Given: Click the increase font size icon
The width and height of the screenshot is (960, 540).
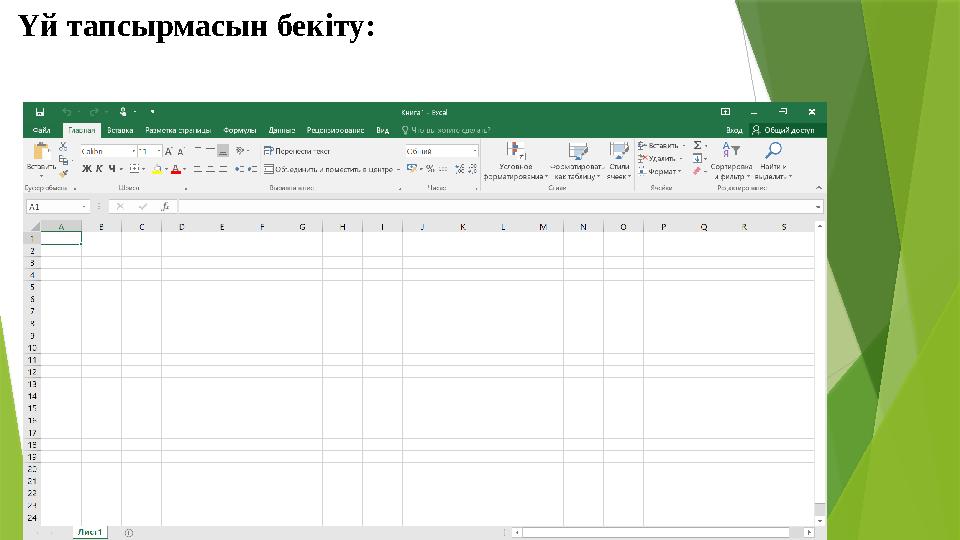Looking at the screenshot, I should (x=168, y=151).
